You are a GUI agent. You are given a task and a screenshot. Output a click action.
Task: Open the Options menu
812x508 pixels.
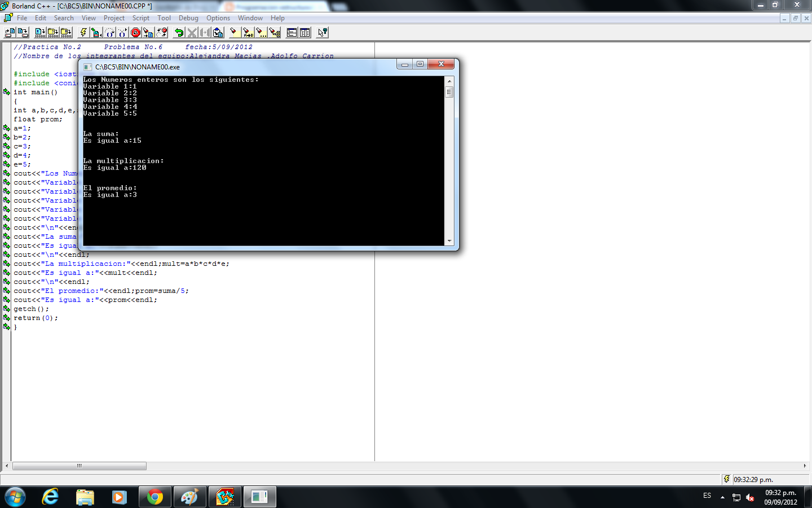(218, 17)
